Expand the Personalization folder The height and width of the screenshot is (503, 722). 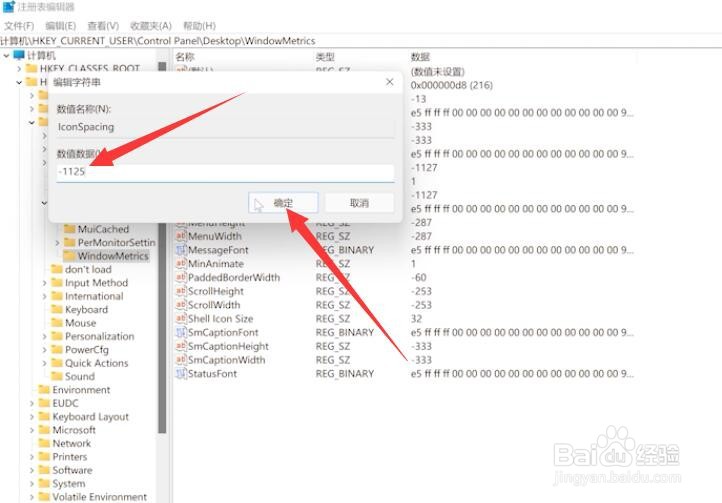45,337
